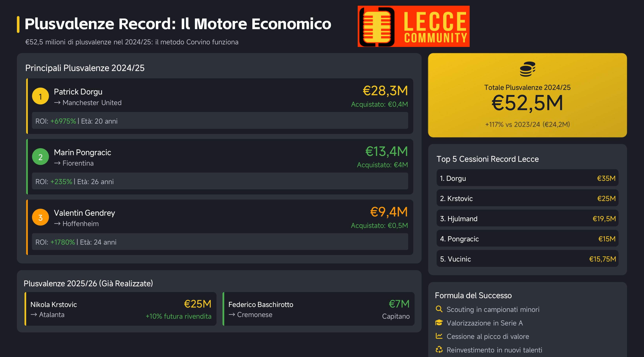Screen dimensions: 644x357
Task: Select the Marin Pongracic player name
Action: tap(83, 152)
